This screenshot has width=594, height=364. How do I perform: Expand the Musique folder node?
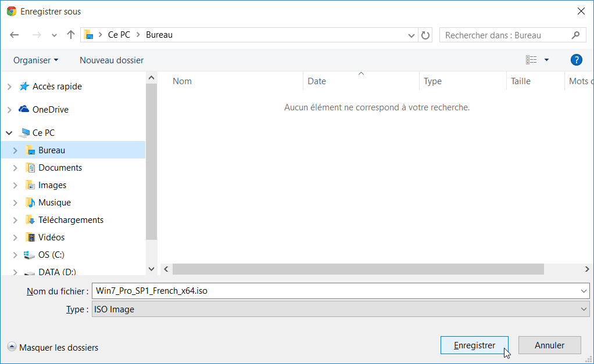click(15, 203)
